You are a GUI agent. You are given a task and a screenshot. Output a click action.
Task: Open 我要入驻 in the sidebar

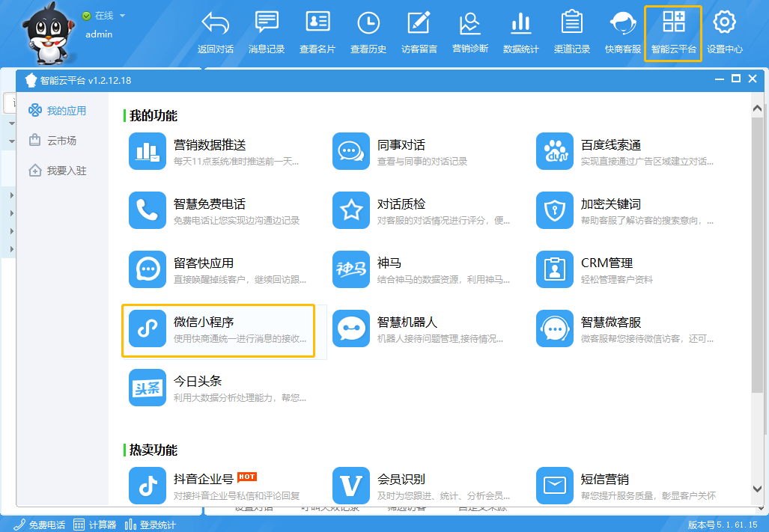pyautogui.click(x=66, y=171)
